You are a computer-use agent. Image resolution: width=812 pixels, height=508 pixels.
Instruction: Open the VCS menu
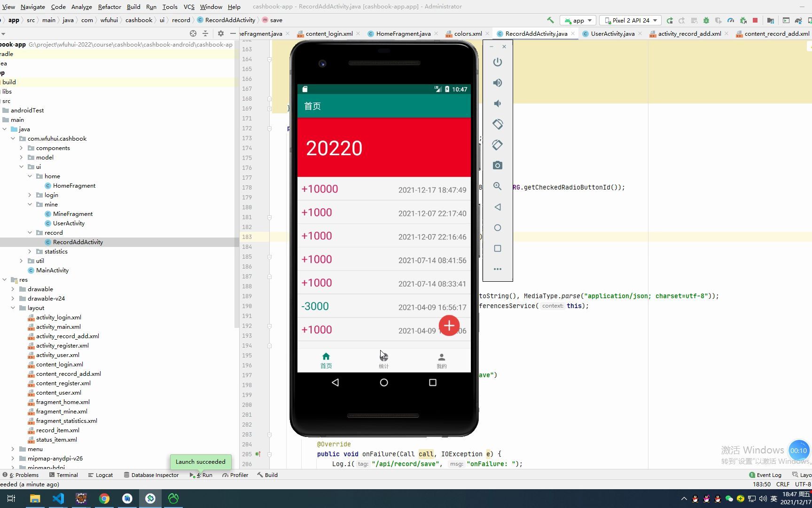(x=189, y=7)
